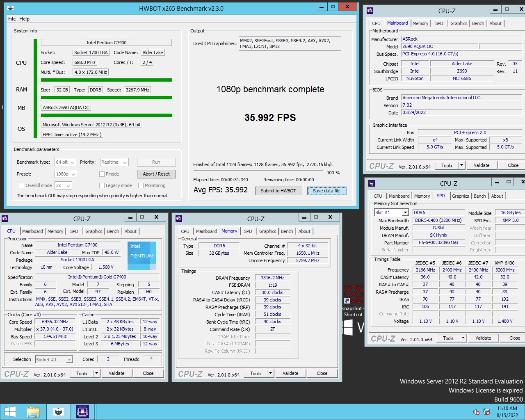The width and height of the screenshot is (525, 420).
Task: Click Submit to HWBOT button
Action: pyautogui.click(x=278, y=191)
